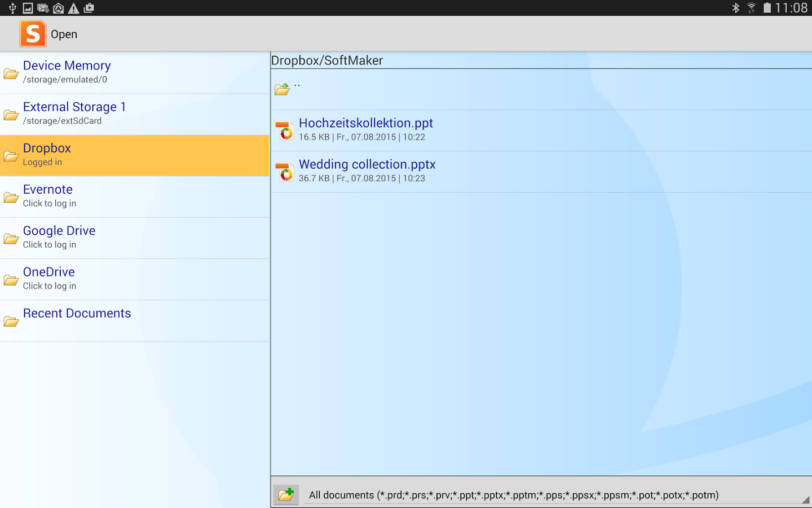Click the '/storage/emulated/0' path text
The image size is (812, 508).
point(65,80)
